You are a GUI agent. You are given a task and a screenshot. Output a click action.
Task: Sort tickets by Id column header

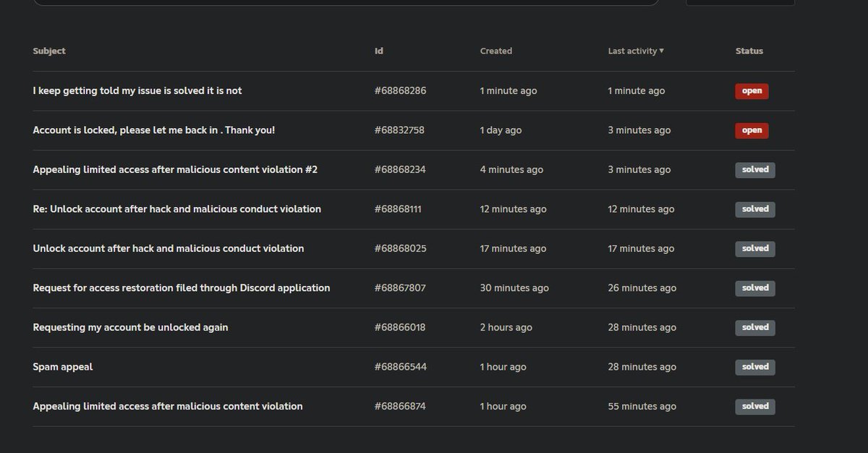point(379,51)
